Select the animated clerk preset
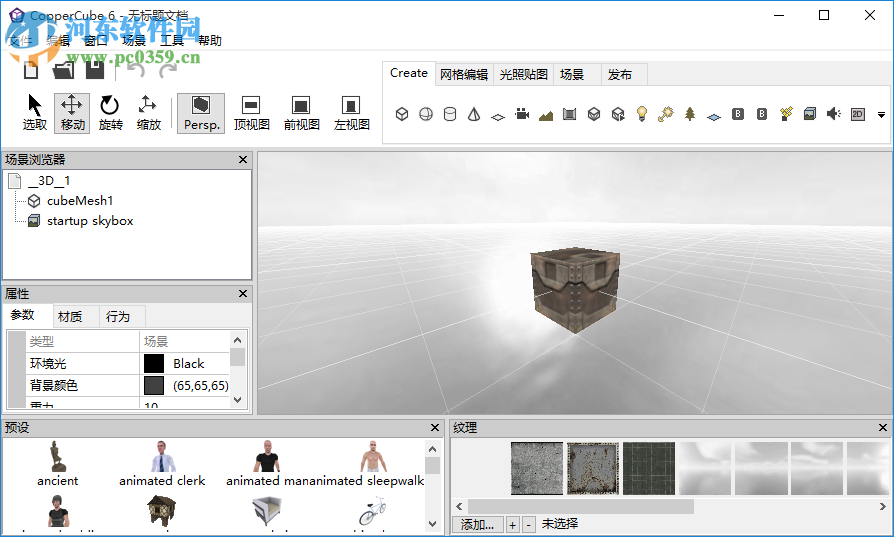The height and width of the screenshot is (537, 894). tap(162, 463)
